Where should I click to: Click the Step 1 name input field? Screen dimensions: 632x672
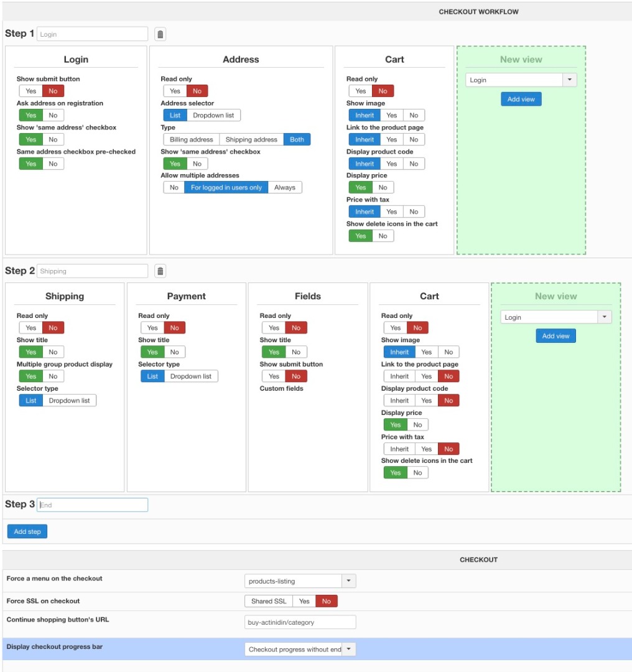(92, 34)
